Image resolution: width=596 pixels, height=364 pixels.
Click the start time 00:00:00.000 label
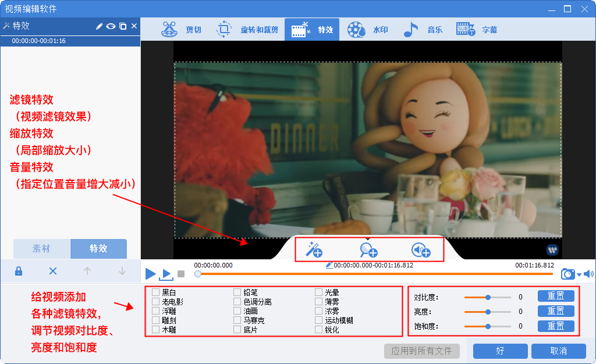point(213,265)
